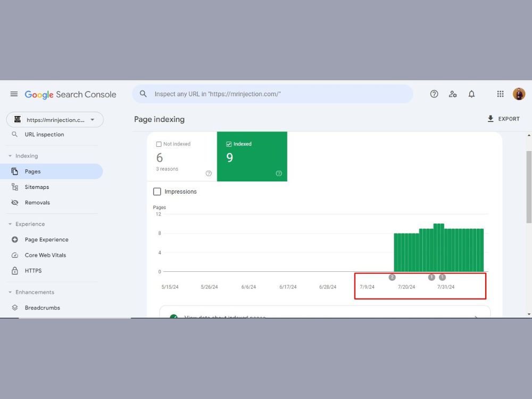Open the property selector dropdown arrow
Viewport: 532px width, 399px height.
[x=92, y=119]
